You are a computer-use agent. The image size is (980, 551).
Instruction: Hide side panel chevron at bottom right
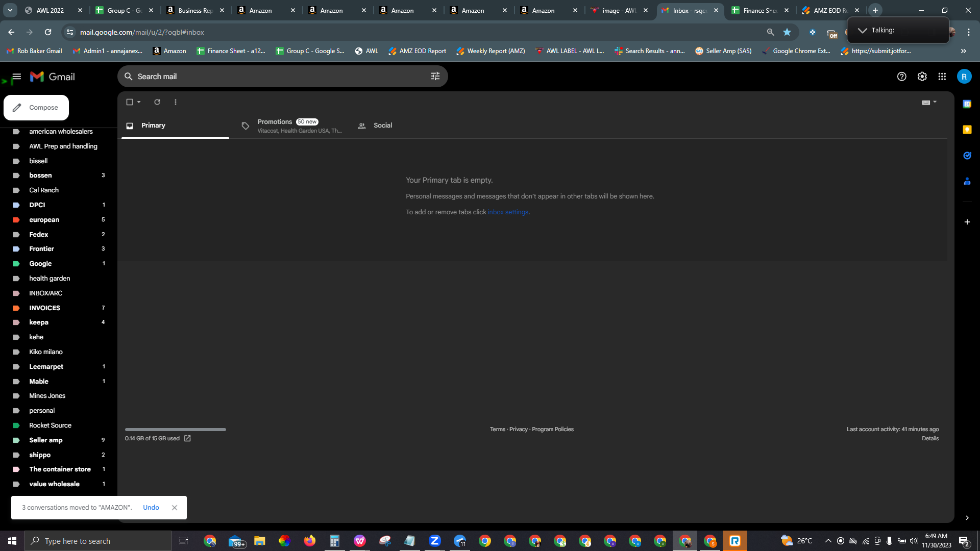(x=967, y=518)
